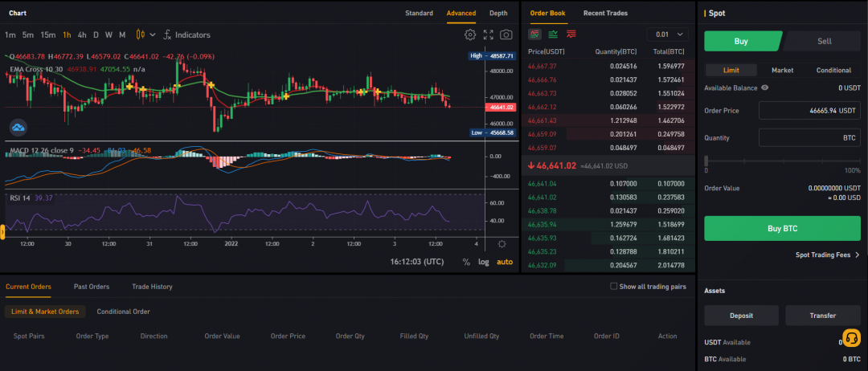Viewport: 868px width, 371px height.
Task: Show only sell orders in order book
Action: pos(571,35)
